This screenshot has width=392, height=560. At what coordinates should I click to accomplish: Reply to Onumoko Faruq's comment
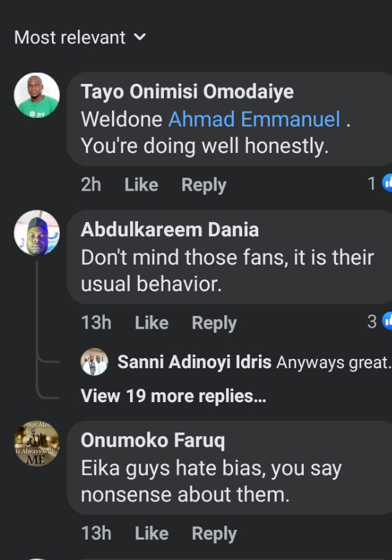[214, 533]
